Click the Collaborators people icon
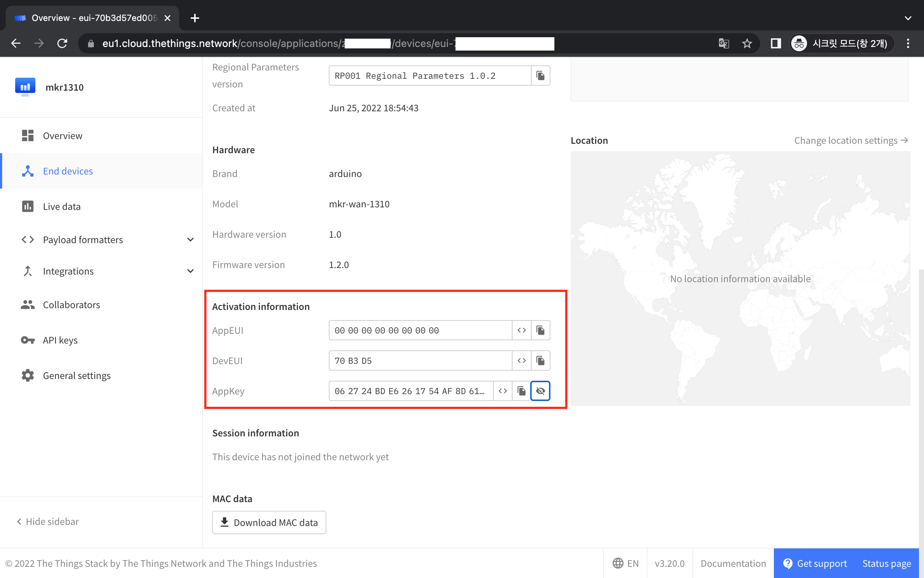 (27, 305)
